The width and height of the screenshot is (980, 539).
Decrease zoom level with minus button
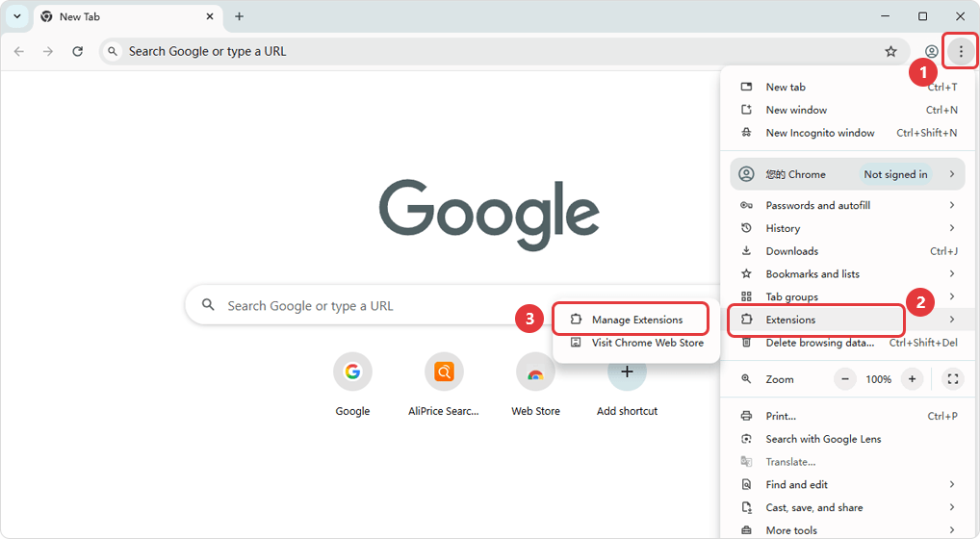(845, 379)
